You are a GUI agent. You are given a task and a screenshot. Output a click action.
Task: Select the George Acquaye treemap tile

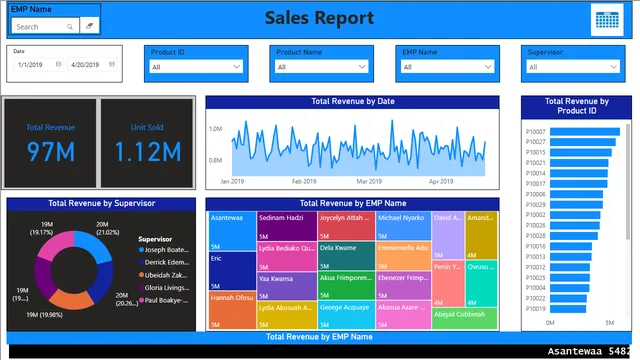pyautogui.click(x=347, y=315)
